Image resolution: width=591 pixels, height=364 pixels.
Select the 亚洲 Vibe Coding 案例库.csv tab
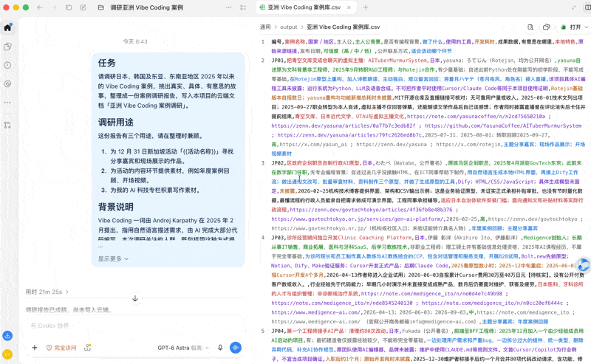click(305, 7)
